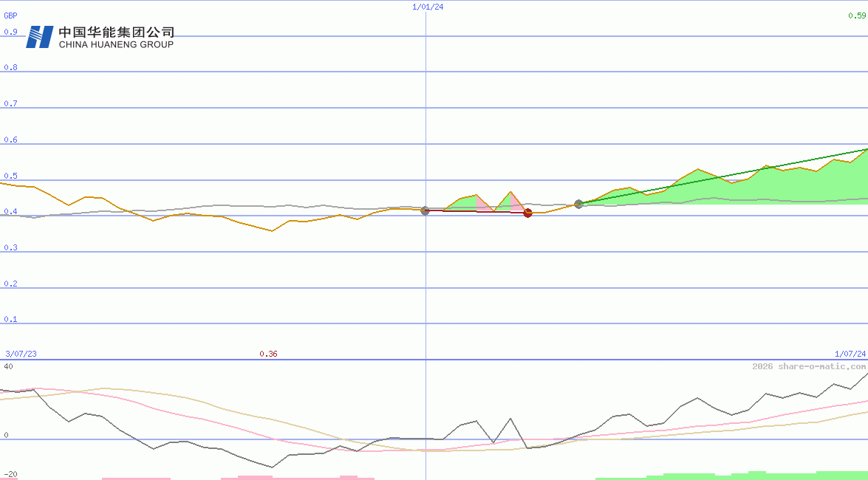The height and width of the screenshot is (480, 868).
Task: Click the 0.7 price axis label
Action: point(10,103)
